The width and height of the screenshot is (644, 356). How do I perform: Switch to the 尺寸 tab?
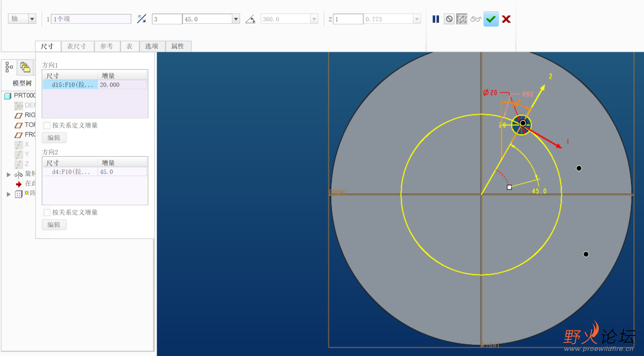(x=47, y=46)
